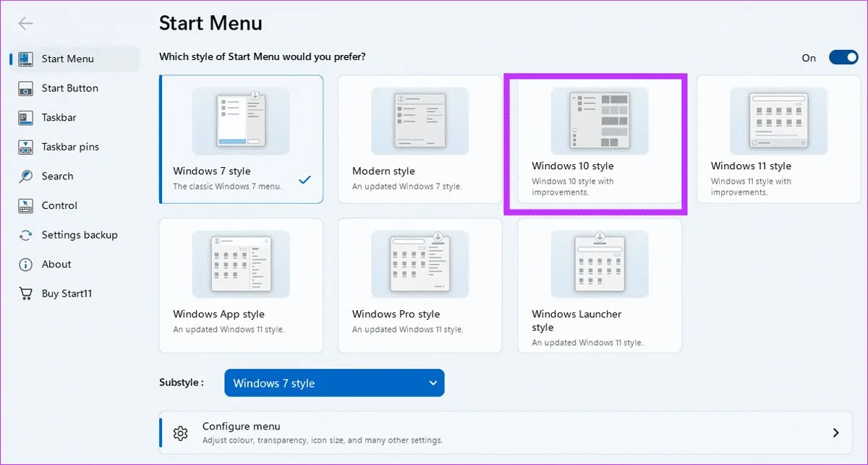Click the Taskbar pins sidebar icon

pos(26,147)
